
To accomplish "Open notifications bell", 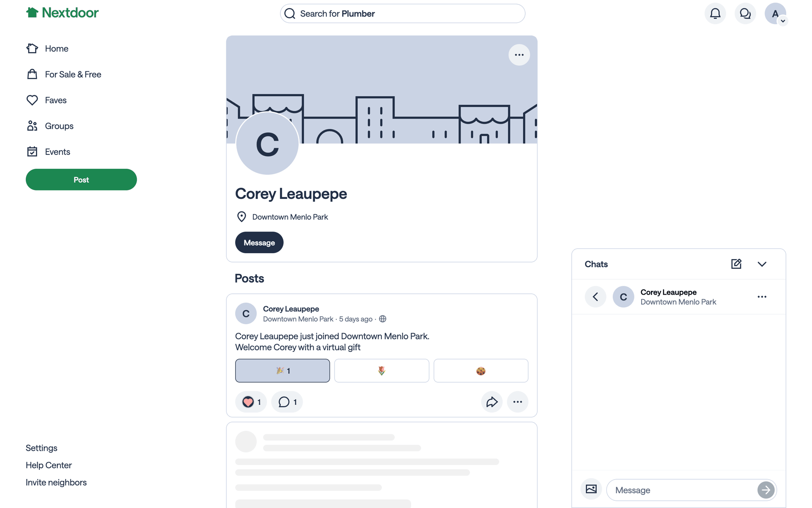I will click(715, 14).
